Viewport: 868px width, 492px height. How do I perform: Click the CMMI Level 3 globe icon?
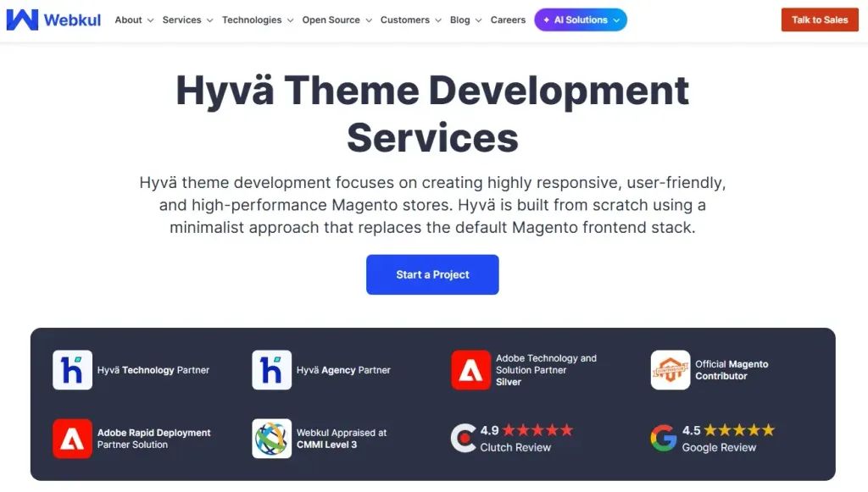(x=272, y=439)
